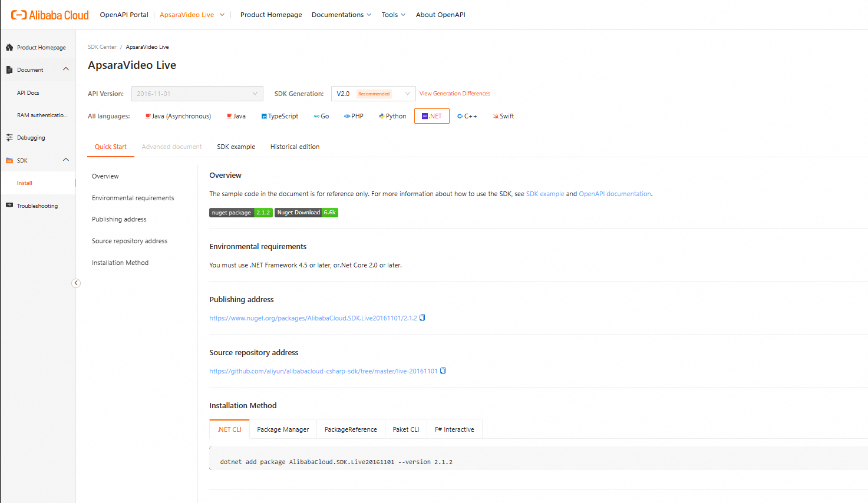
Task: Select the Package Manager install tab
Action: pyautogui.click(x=283, y=429)
